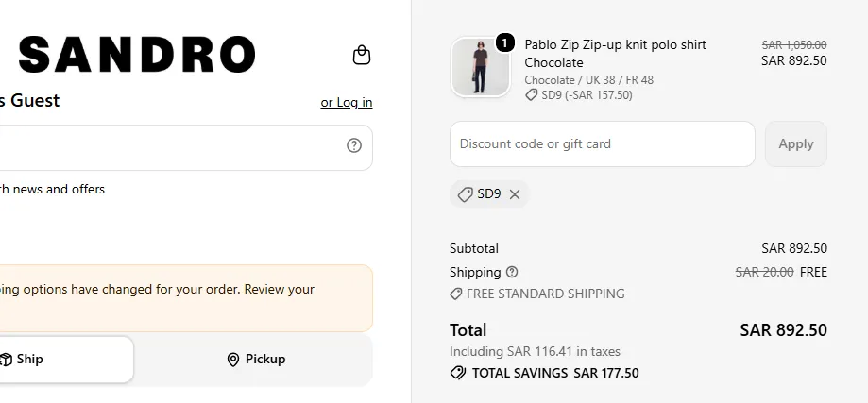The height and width of the screenshot is (403, 868).
Task: Select the Ship delivery option
Action: (x=65, y=360)
